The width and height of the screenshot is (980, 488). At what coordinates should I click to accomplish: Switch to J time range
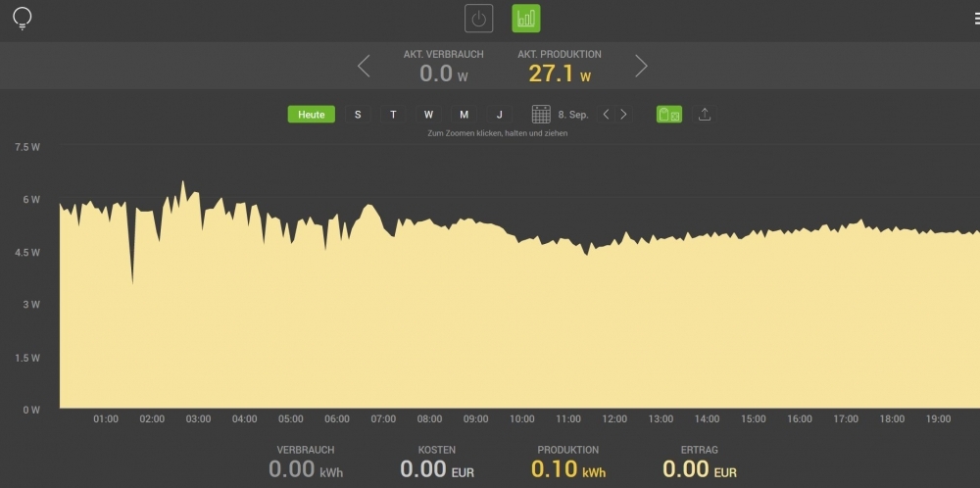(499, 115)
